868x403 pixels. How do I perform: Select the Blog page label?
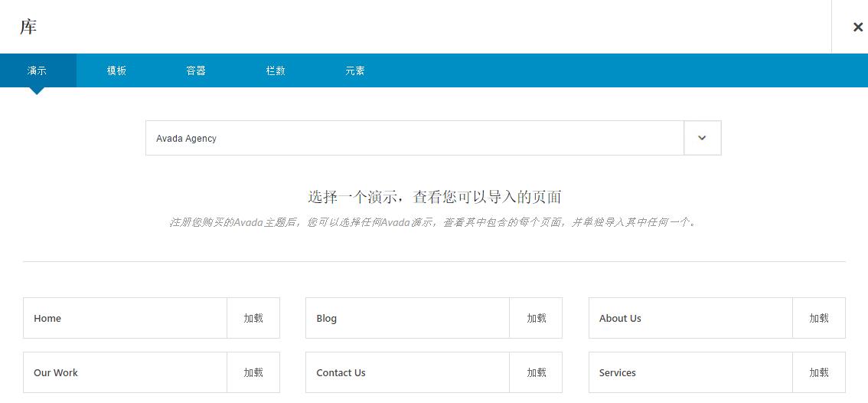(327, 318)
